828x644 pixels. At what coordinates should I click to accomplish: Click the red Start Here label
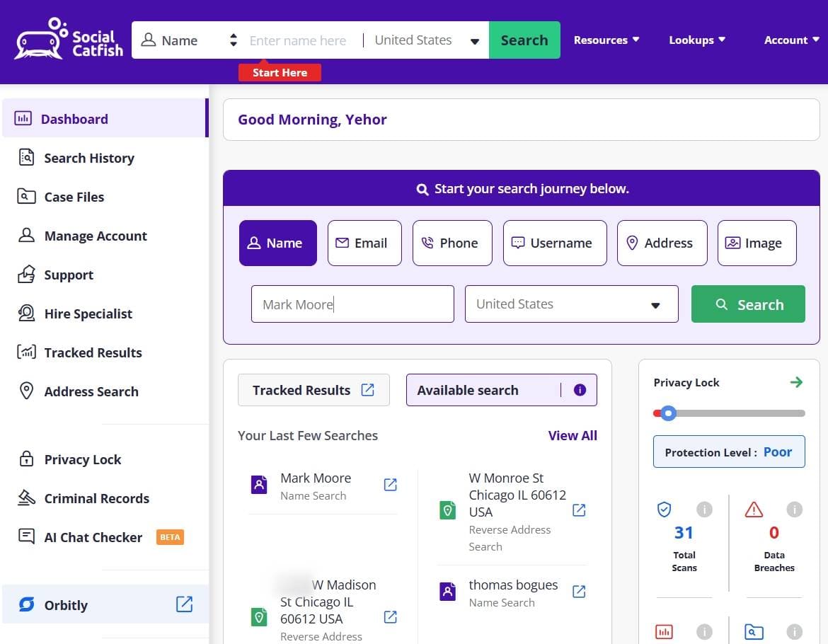280,72
